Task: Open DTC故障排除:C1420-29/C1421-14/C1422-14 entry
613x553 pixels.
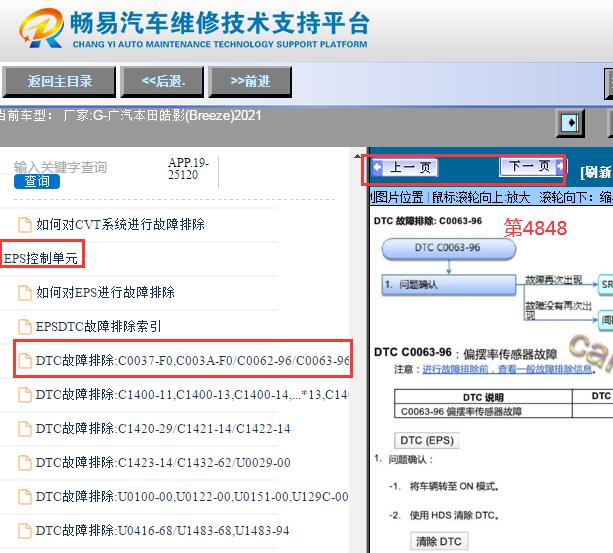Action: pos(163,429)
